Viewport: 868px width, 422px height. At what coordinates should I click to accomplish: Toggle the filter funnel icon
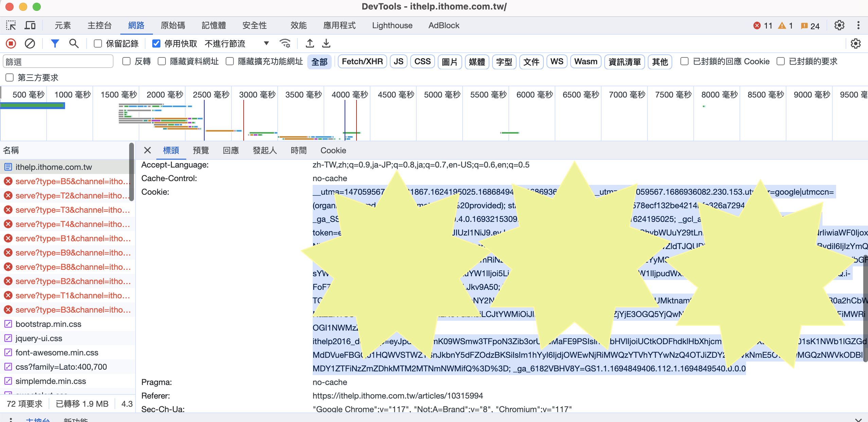click(x=55, y=43)
